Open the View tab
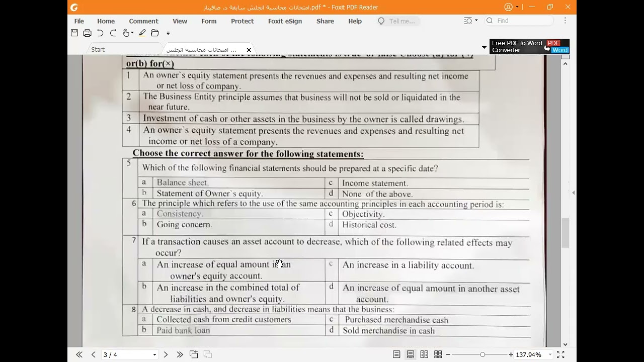 click(180, 21)
